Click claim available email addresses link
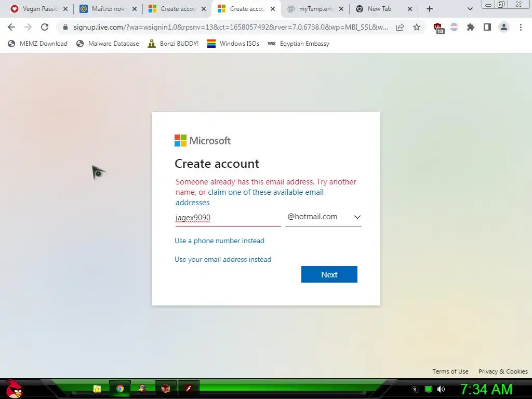The image size is (532, 399). [249, 197]
